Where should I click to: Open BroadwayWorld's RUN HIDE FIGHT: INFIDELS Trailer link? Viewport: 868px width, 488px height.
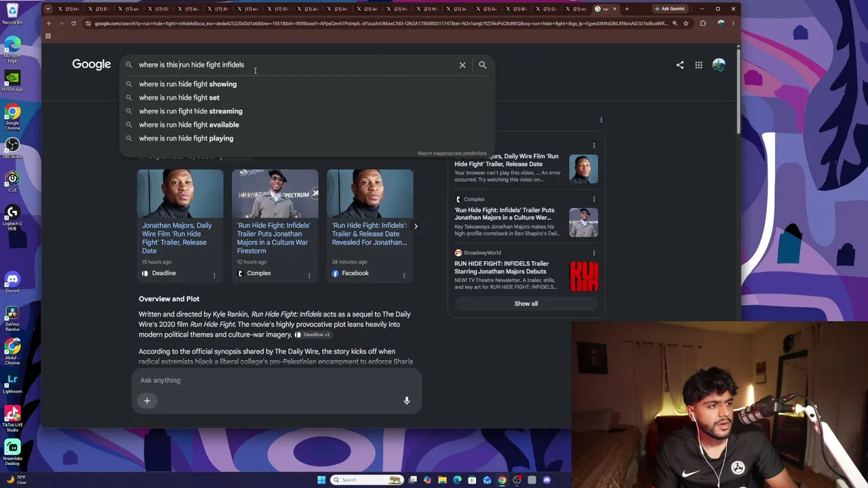(502, 268)
